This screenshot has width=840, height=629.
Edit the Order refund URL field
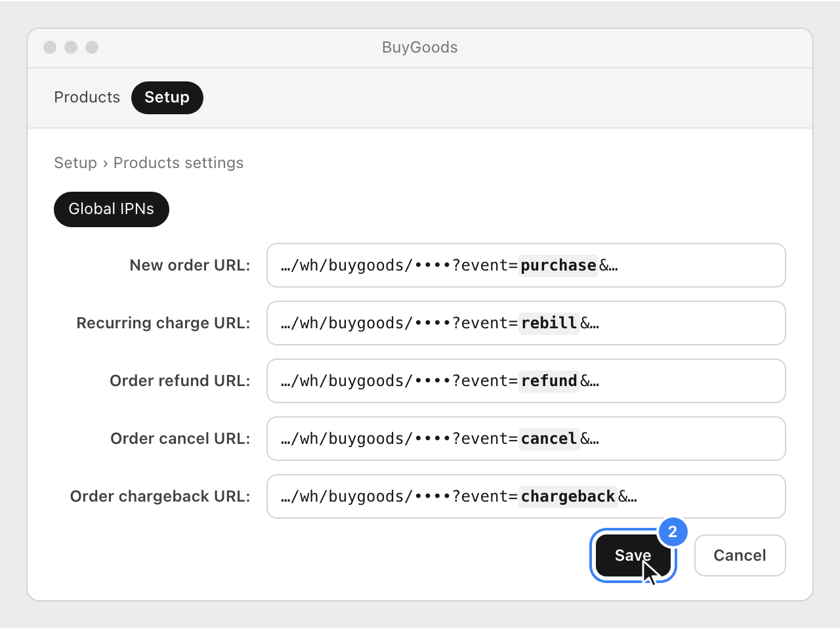click(526, 381)
